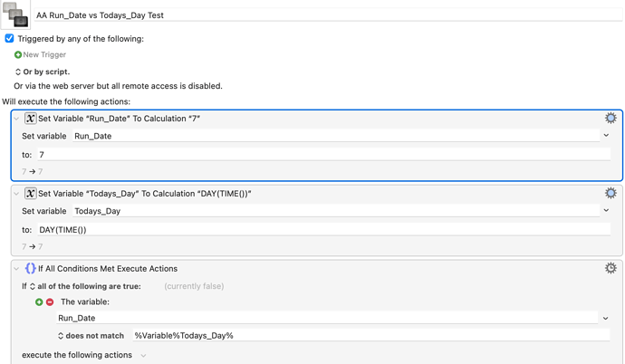Image resolution: width=625 pixels, height=364 pixels.
Task: Open Run_Date variable name dropdown arrow
Action: tap(606, 136)
